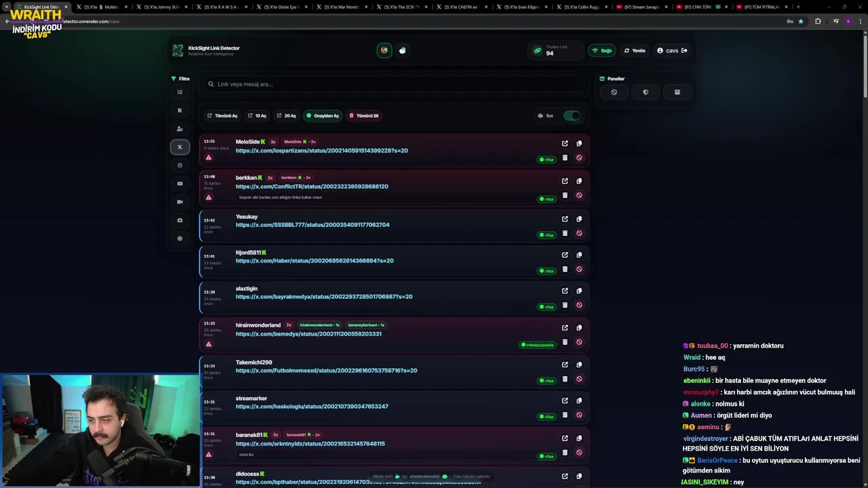Click the mbalyozpasha badge on hirainwonderland row
Screen dimensions: 868x488
[538, 345]
